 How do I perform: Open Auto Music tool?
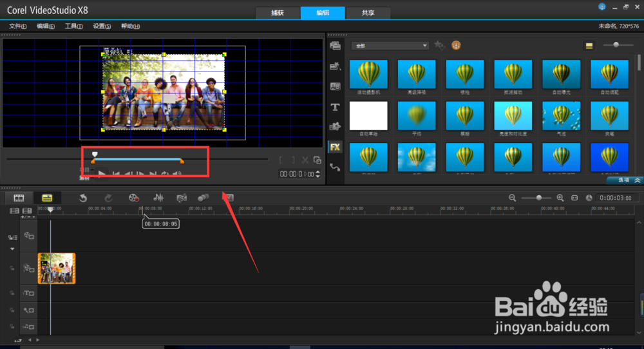click(x=182, y=198)
